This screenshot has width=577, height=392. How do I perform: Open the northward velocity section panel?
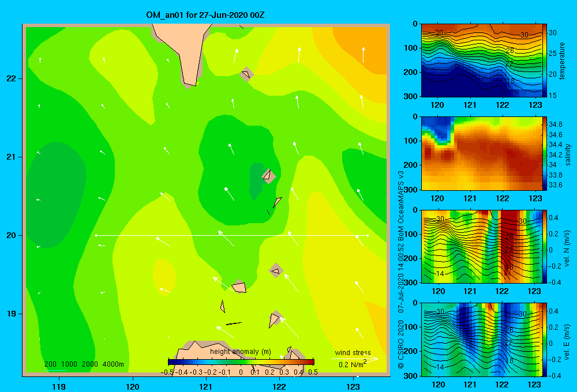tap(482, 246)
